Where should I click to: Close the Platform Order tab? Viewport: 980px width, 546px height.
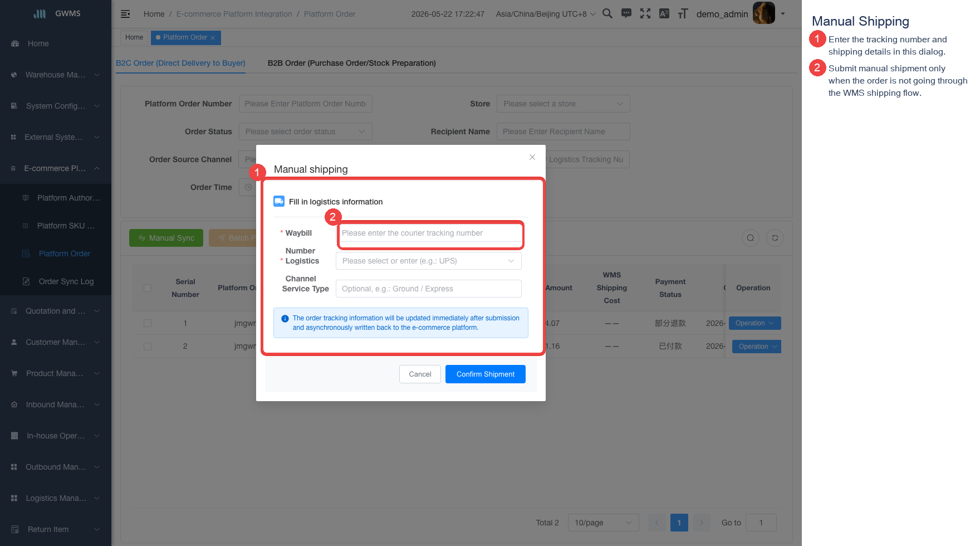tap(213, 38)
